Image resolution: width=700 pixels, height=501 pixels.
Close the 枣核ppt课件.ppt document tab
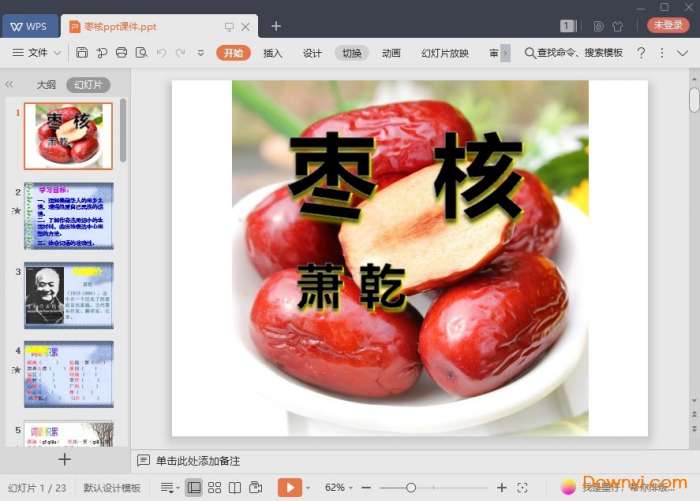pyautogui.click(x=246, y=27)
